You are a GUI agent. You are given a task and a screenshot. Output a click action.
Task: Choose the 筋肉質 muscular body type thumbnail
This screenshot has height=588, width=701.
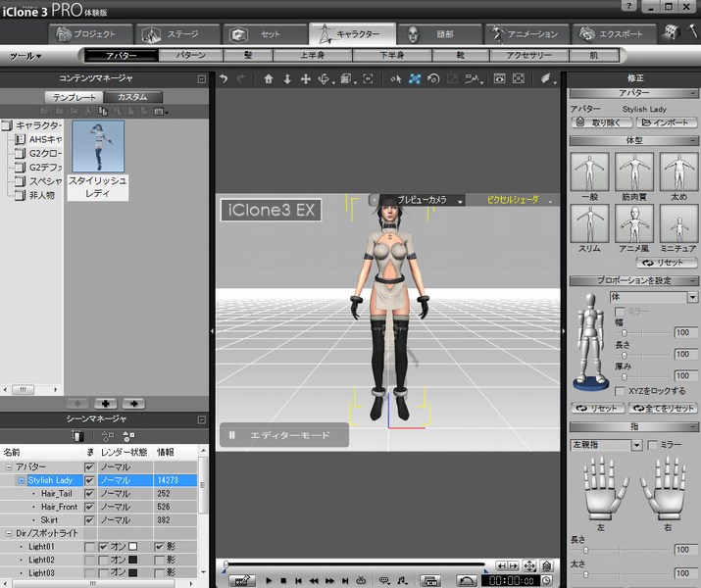pos(634,172)
